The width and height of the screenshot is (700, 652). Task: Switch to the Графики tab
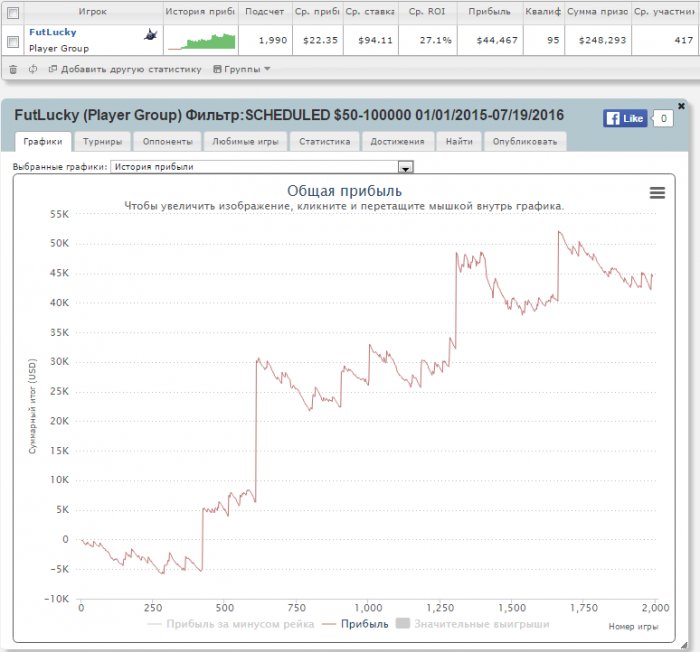pyautogui.click(x=43, y=142)
